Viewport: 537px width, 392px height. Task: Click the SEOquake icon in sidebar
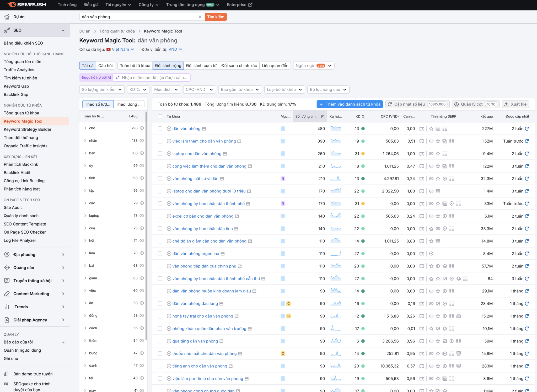6,384
